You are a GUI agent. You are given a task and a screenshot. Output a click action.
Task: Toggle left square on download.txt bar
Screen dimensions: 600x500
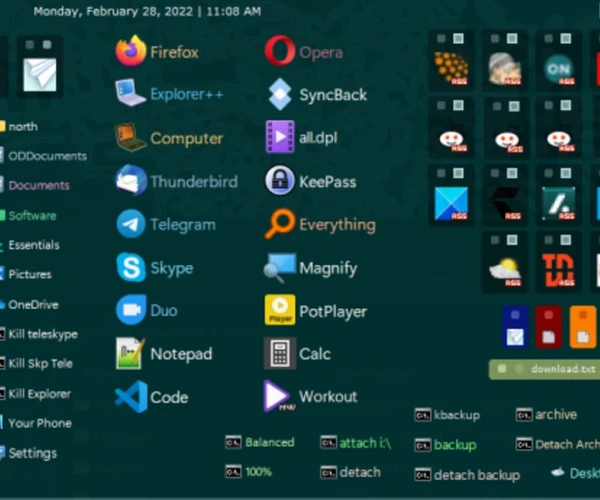[502, 368]
